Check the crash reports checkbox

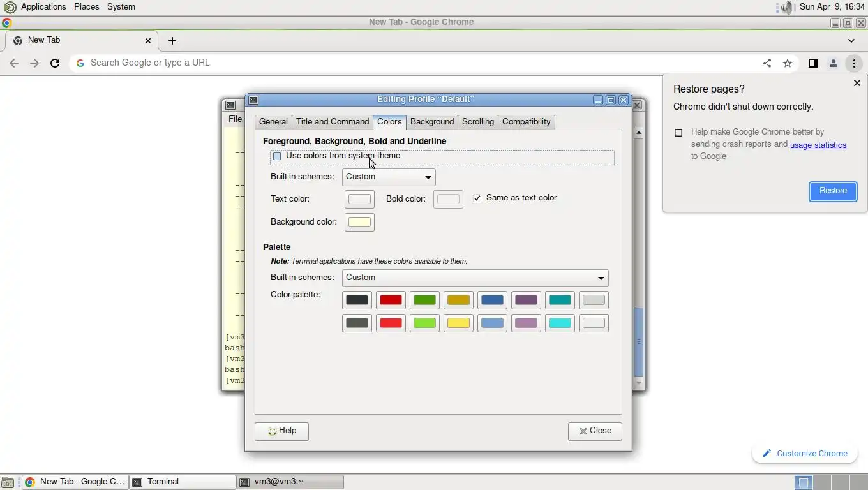click(x=678, y=133)
